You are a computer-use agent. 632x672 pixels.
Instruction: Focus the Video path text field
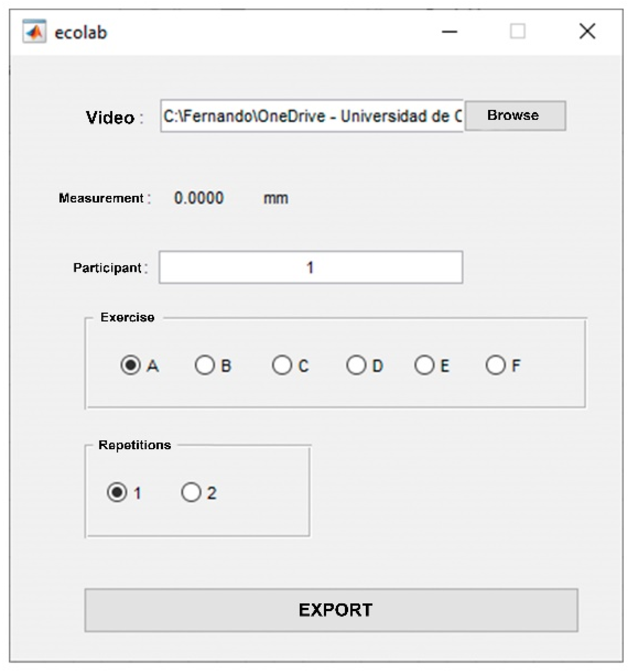pos(311,116)
